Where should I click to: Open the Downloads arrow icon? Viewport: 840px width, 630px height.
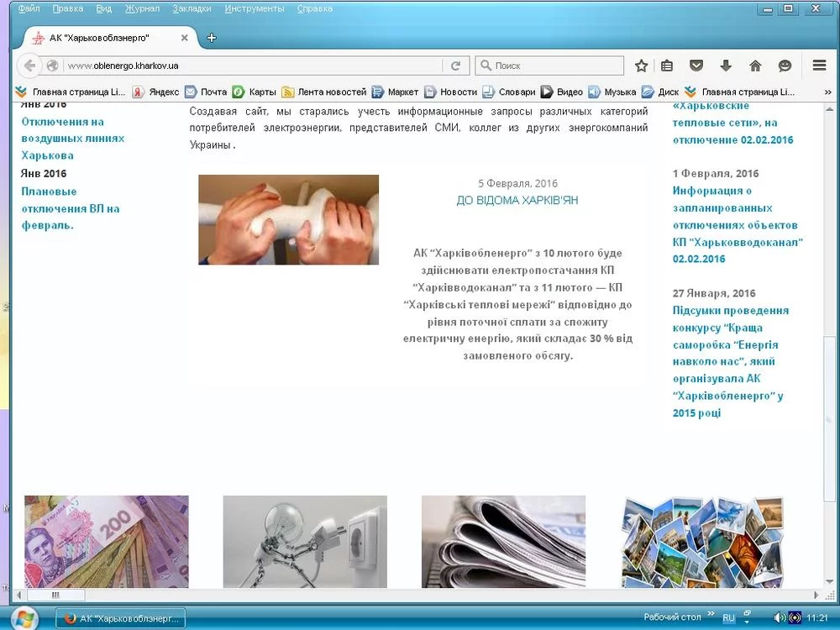726,66
